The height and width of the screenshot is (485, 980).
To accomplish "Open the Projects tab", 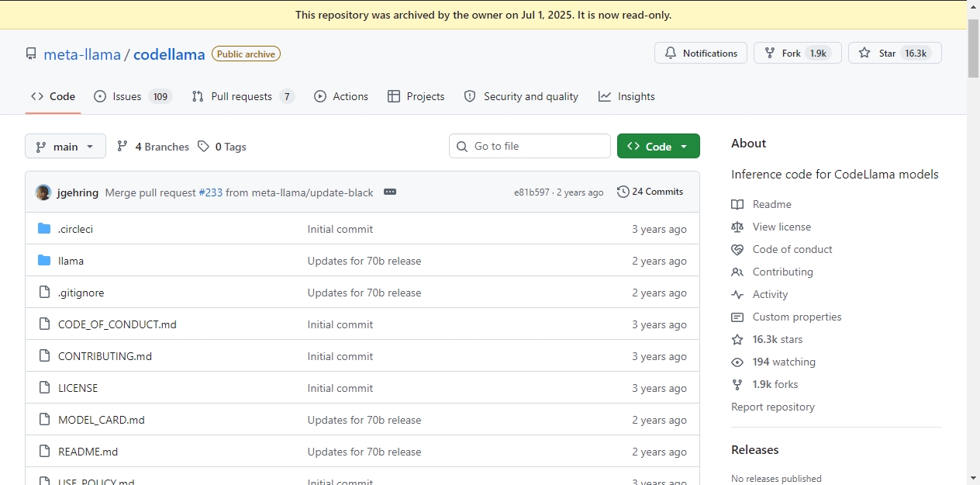I will click(416, 96).
